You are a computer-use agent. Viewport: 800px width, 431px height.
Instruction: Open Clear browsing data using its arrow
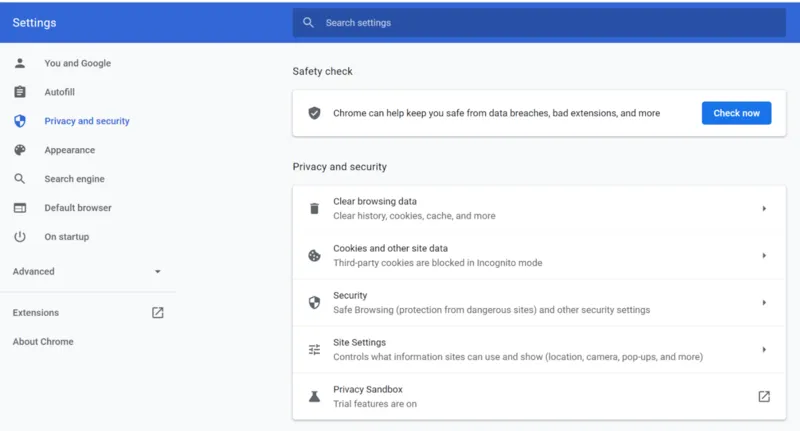[x=764, y=209]
